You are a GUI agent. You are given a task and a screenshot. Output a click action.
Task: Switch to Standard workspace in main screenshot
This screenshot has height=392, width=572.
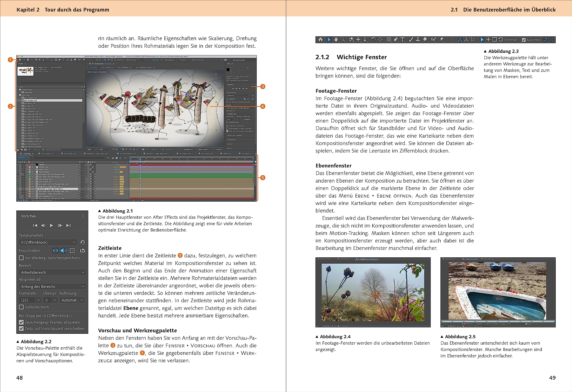point(156,60)
